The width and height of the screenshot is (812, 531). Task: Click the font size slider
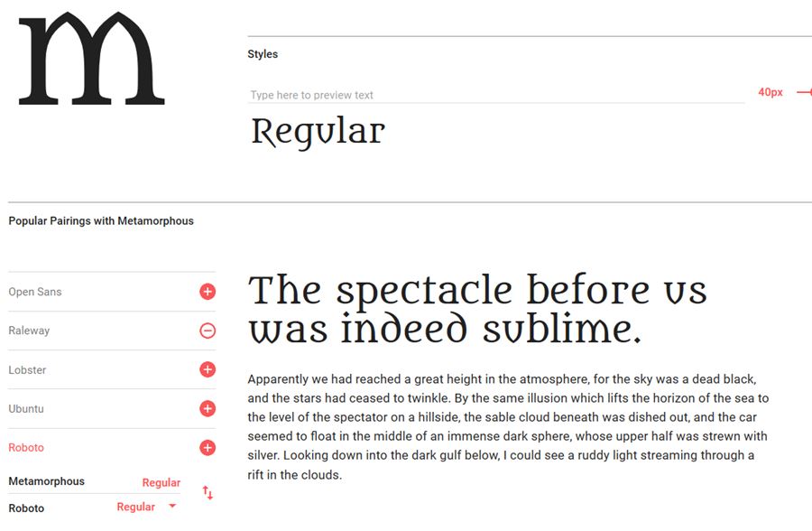(804, 92)
